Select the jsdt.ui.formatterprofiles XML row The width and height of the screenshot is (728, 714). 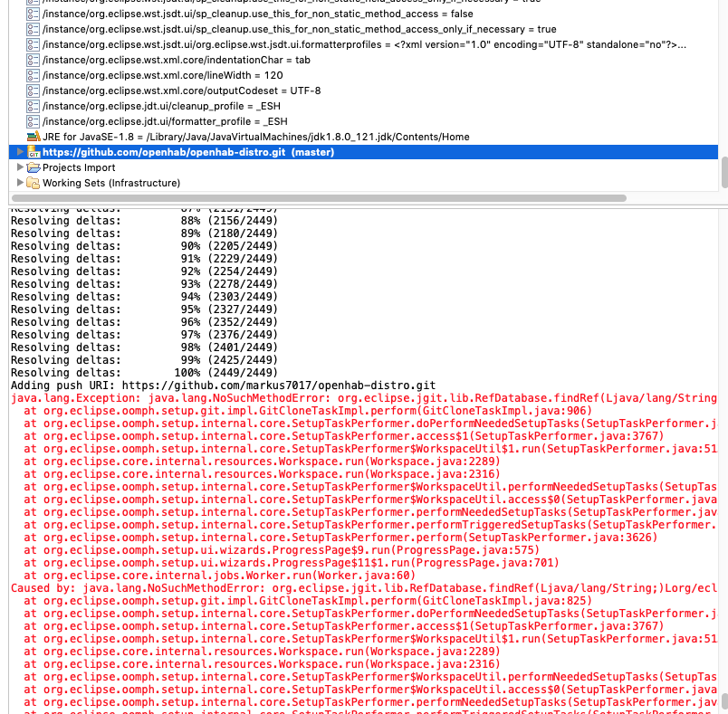coord(365,45)
